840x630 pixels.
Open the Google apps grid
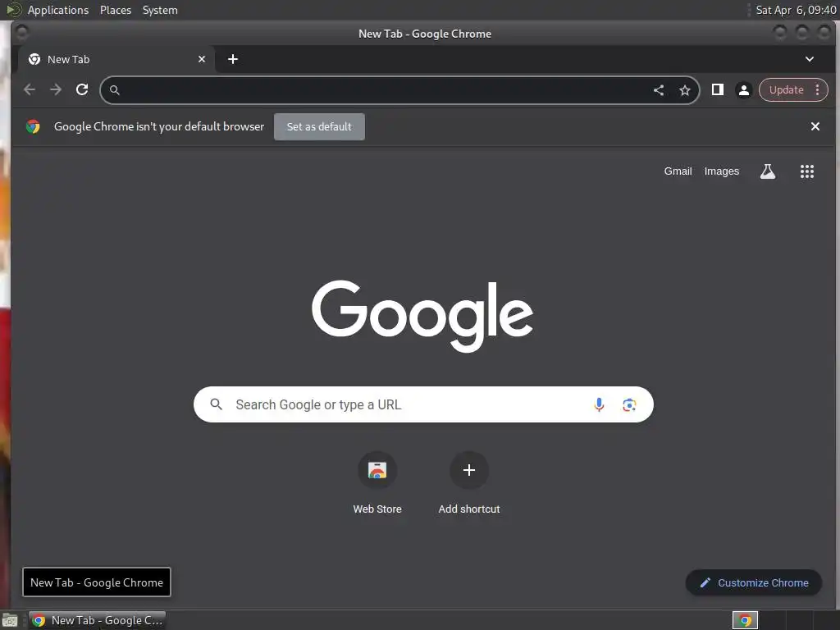tap(807, 171)
